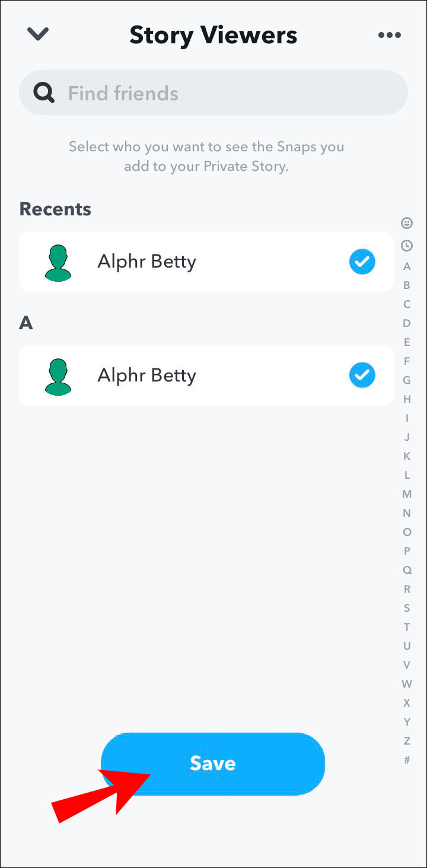Jump to letter Q in index

tap(407, 570)
